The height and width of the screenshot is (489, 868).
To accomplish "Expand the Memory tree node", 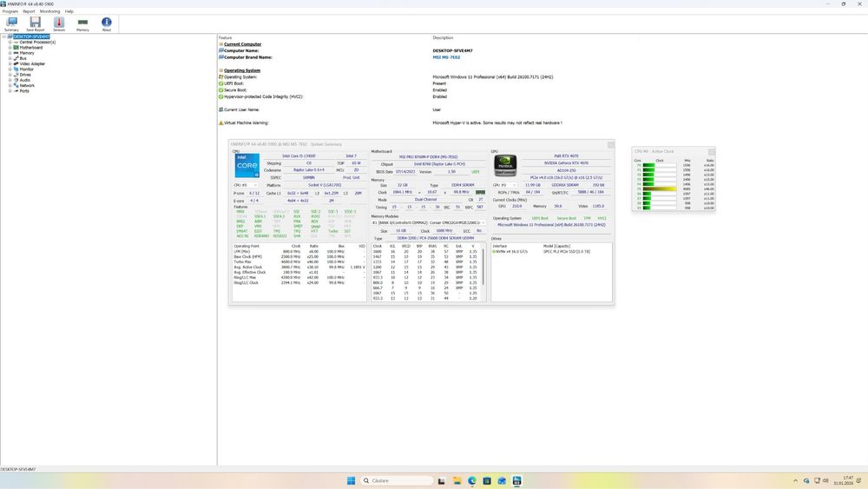I will pyautogui.click(x=10, y=53).
